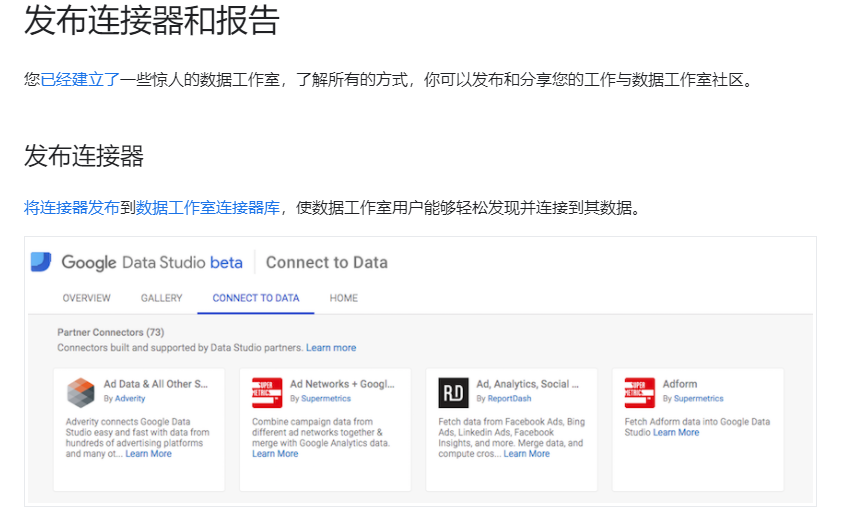This screenshot has width=849, height=518.
Task: Click Learn More in the Adverity card
Action: click(x=148, y=454)
